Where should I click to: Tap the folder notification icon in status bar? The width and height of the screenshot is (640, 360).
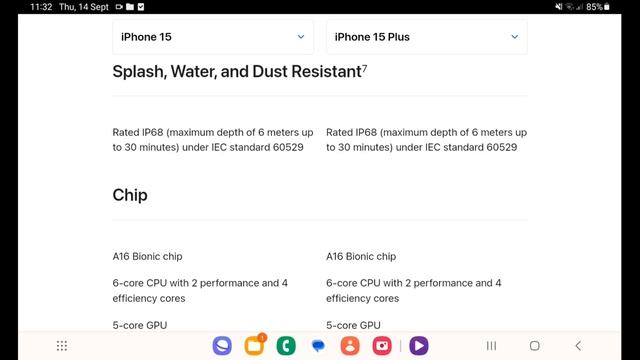(x=130, y=7)
